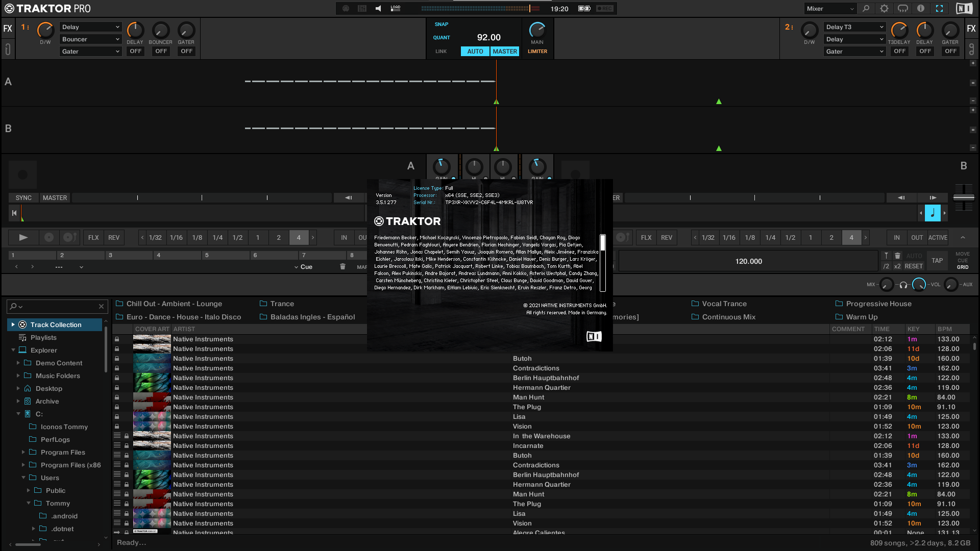980x551 pixels.
Task: Click the audio speaker indicator in header
Action: (378, 9)
